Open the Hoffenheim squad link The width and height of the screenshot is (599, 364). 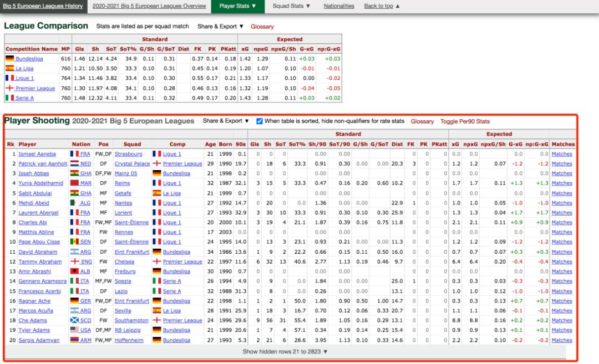point(129,340)
